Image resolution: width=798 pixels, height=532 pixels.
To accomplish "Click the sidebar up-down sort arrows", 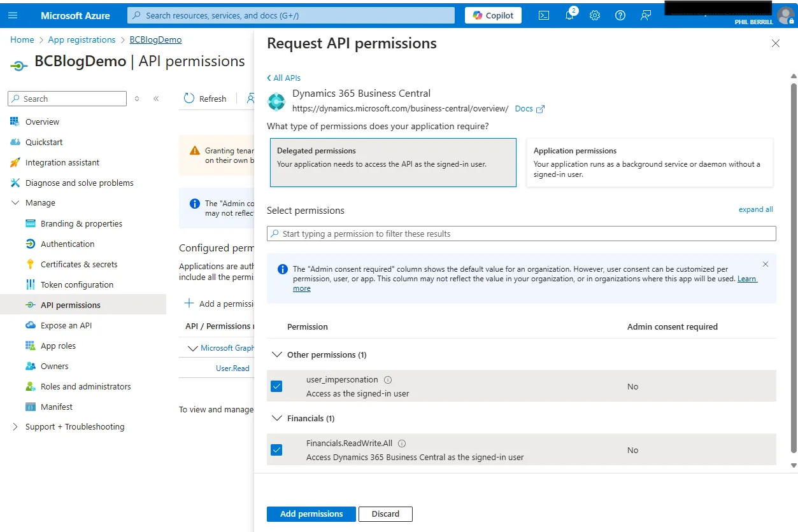I will 136,99.
